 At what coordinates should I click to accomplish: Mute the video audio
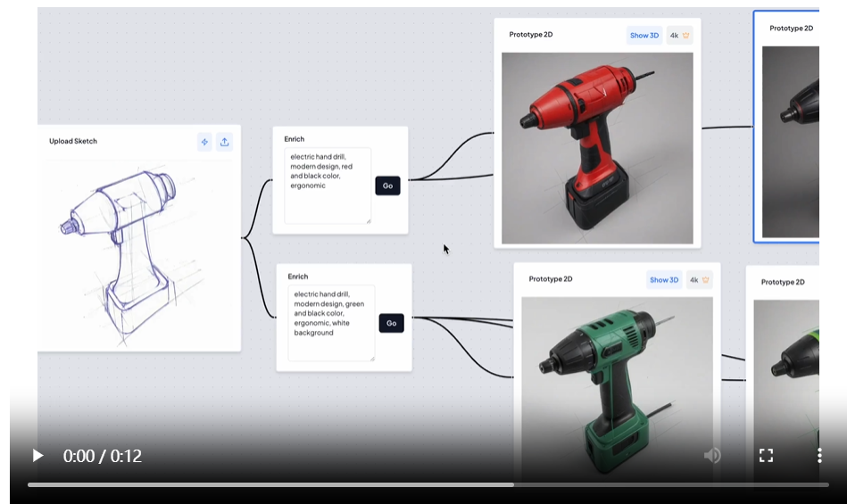coord(712,456)
